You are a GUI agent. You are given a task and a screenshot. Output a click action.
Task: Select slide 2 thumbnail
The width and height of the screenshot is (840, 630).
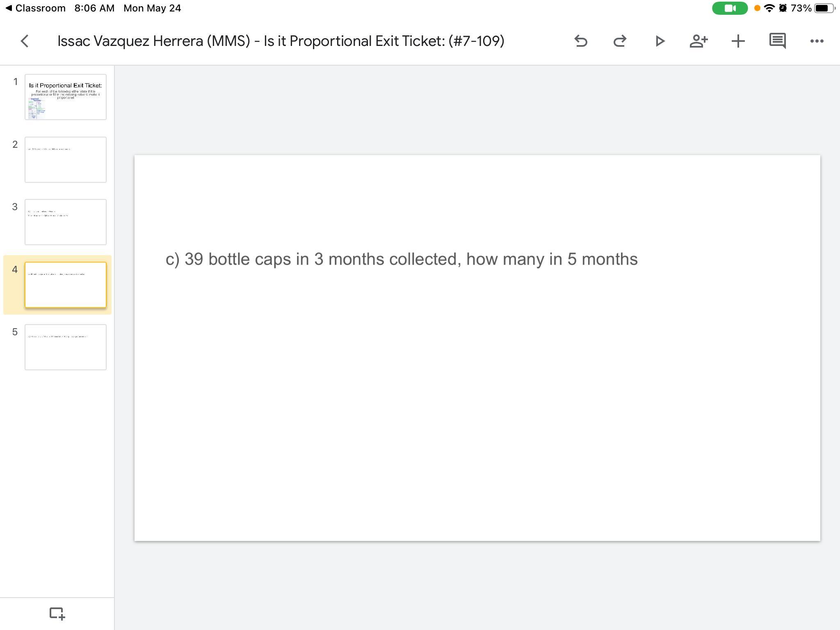[x=66, y=160]
